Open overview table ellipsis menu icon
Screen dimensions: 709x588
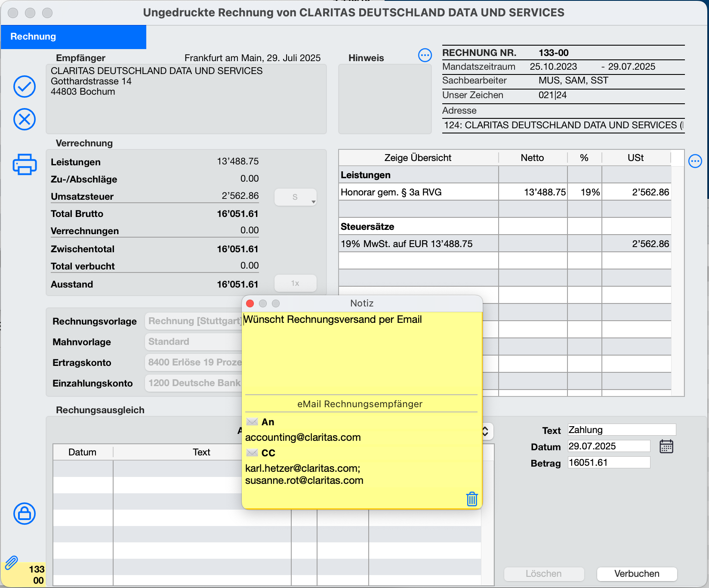coord(695,161)
